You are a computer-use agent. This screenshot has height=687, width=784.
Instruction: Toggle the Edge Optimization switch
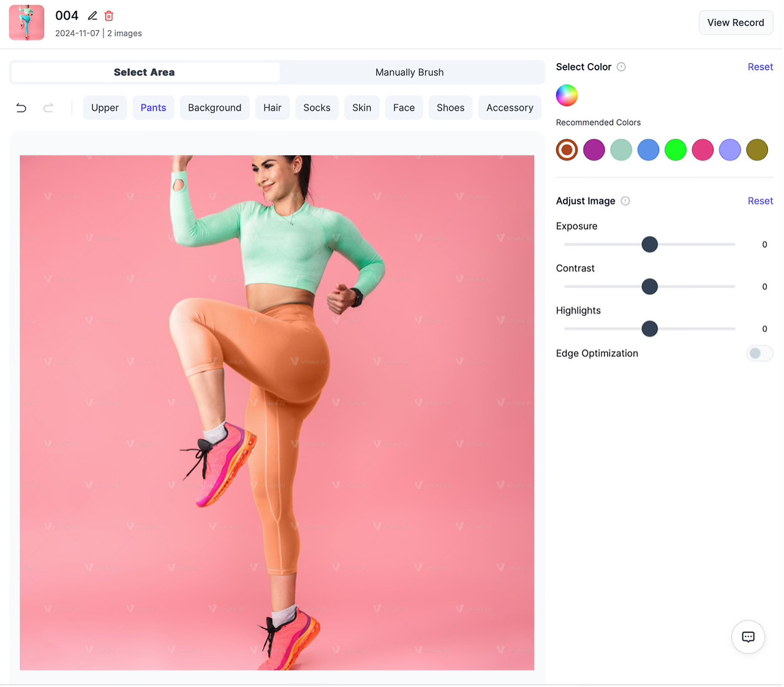coord(759,353)
